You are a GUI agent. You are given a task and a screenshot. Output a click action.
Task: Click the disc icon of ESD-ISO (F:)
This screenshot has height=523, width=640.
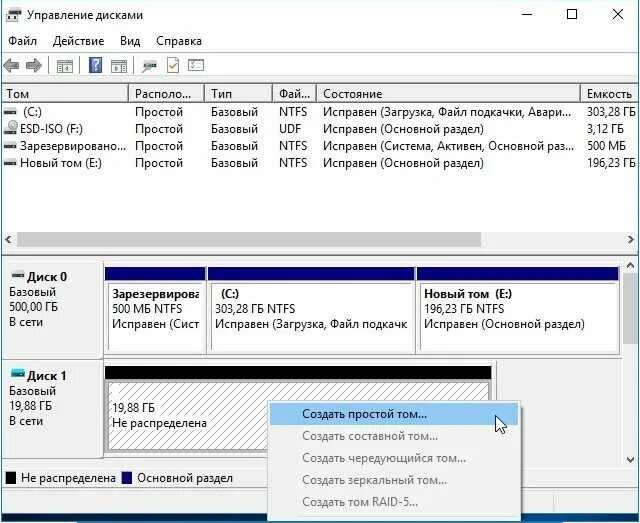click(x=11, y=128)
